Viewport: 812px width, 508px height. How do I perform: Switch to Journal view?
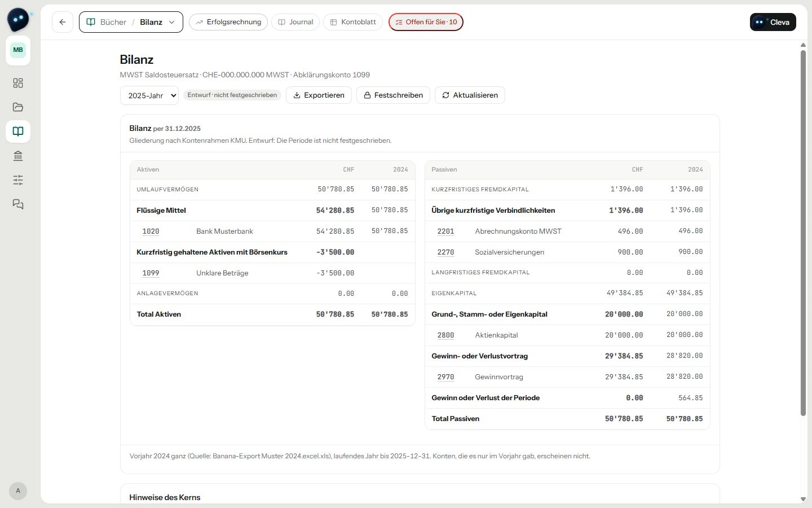295,22
